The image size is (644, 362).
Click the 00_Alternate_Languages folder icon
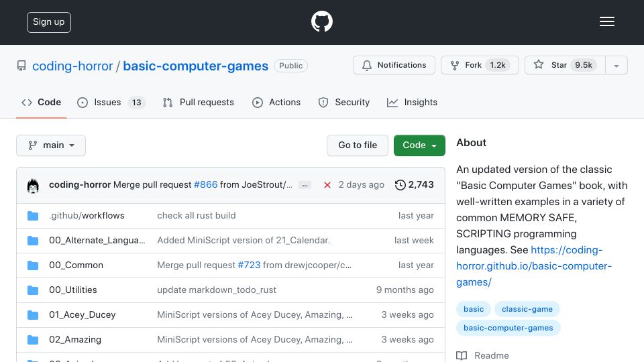pos(33,241)
